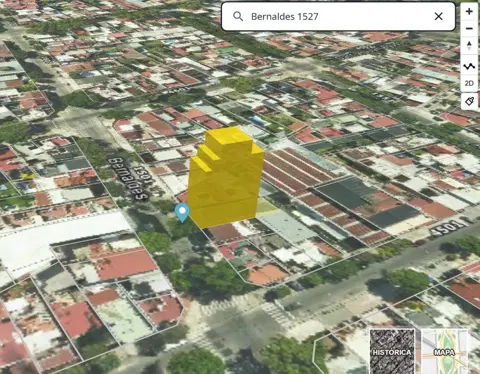Click the magnifier search icon

pyautogui.click(x=238, y=16)
